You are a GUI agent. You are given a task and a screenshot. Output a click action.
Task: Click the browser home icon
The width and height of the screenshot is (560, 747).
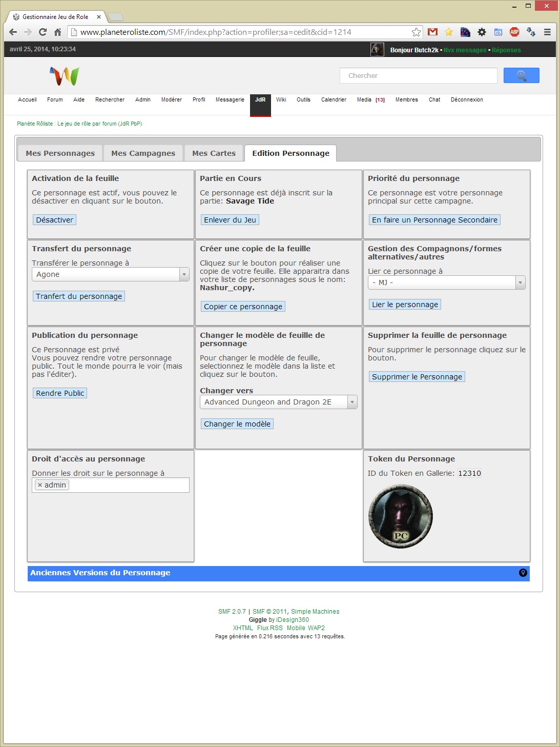pyautogui.click(x=57, y=32)
